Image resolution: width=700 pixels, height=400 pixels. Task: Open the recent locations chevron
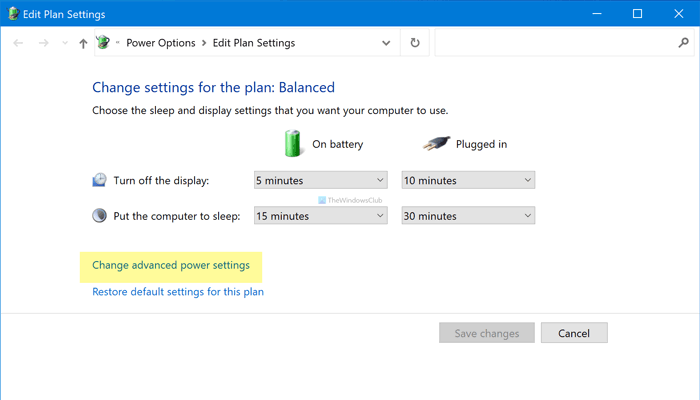tap(66, 44)
